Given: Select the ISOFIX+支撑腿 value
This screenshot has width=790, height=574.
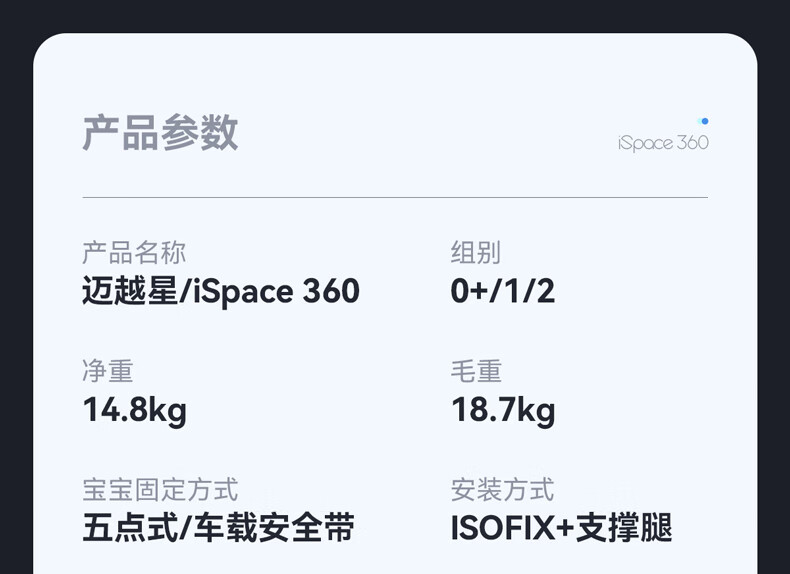Looking at the screenshot, I should click(561, 528).
